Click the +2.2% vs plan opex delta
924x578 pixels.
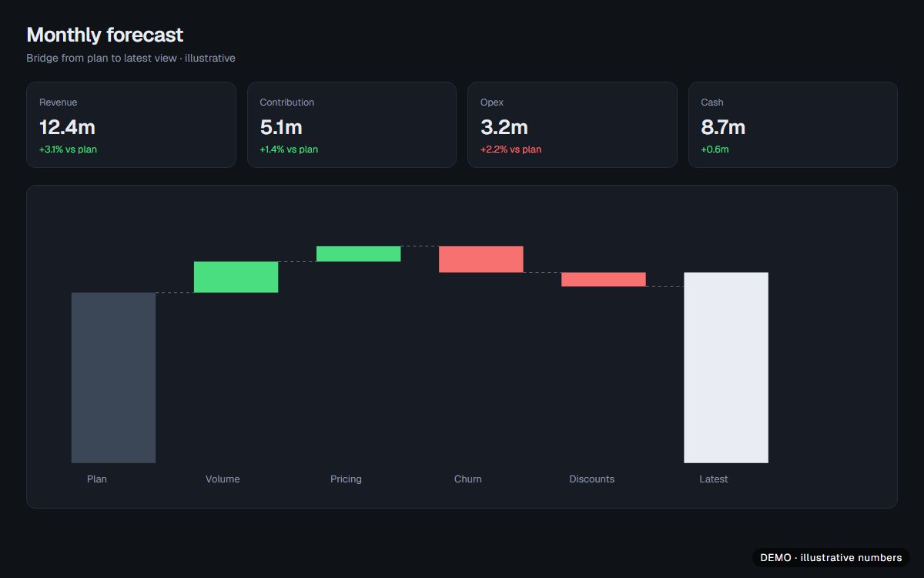point(511,150)
